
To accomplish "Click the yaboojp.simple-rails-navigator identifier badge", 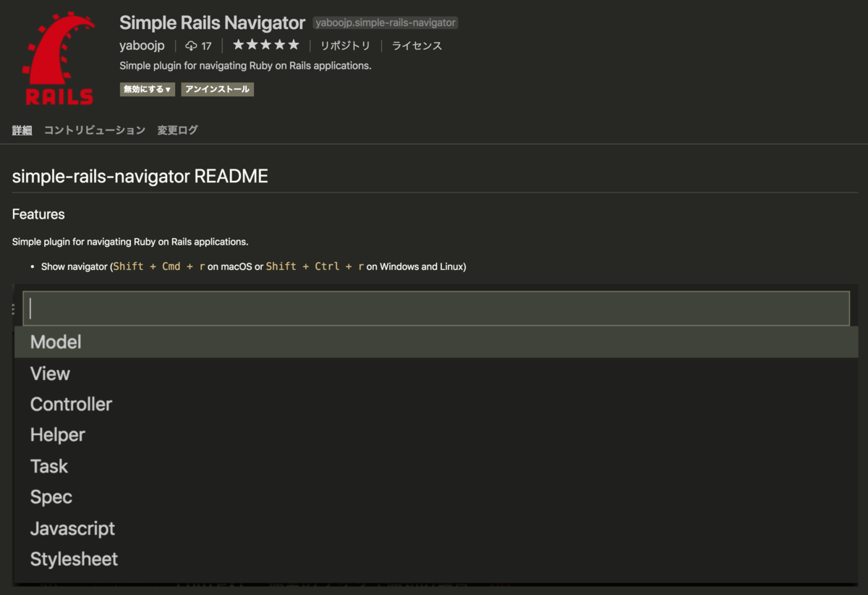I will click(x=386, y=23).
